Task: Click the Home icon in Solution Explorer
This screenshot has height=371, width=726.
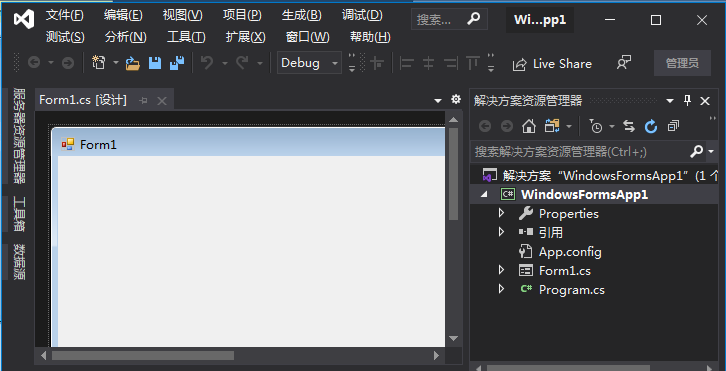Action: click(529, 126)
